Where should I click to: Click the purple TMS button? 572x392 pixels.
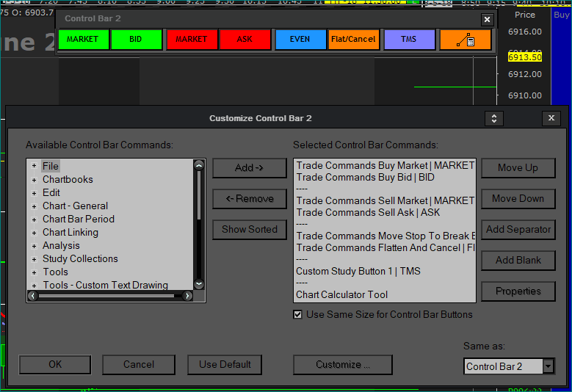pos(409,40)
